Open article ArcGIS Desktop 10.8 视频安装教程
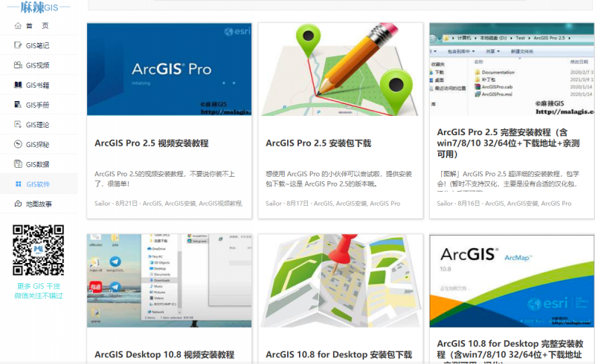 click(164, 355)
